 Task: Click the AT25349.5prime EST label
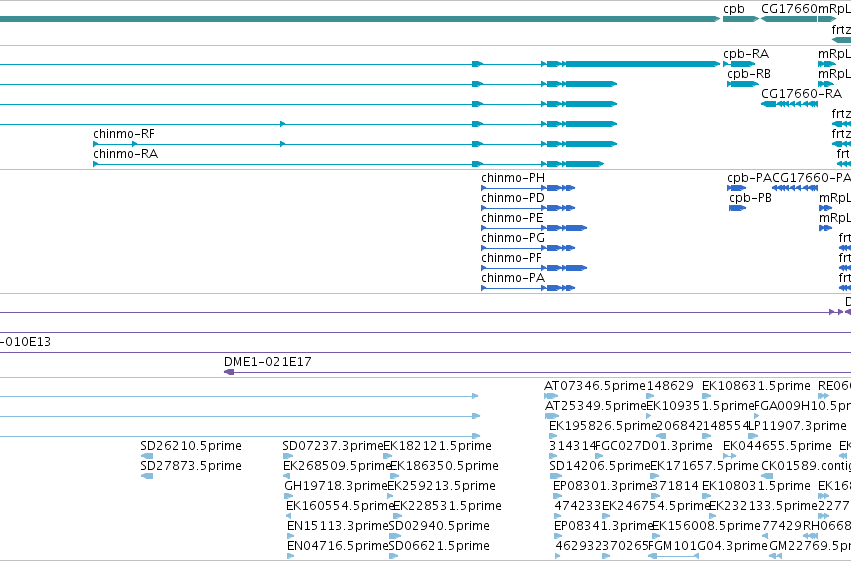tap(595, 406)
